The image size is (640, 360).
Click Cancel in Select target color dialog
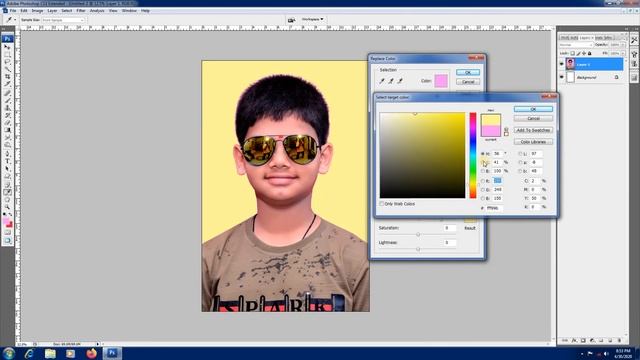533,118
